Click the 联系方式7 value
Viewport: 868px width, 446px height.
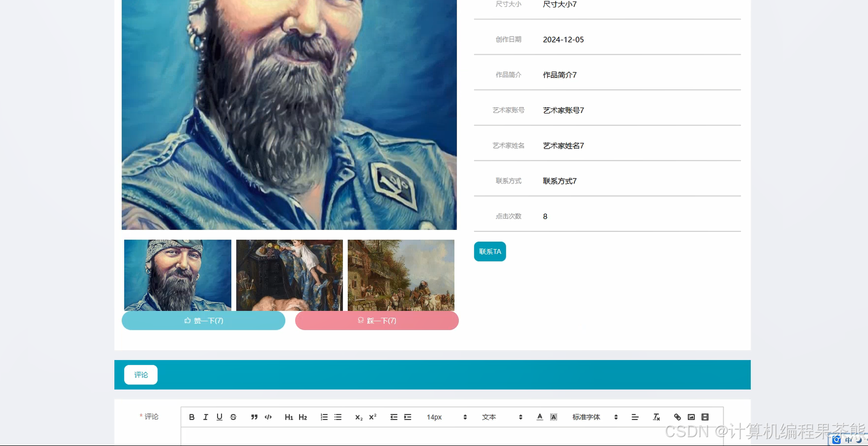point(560,181)
